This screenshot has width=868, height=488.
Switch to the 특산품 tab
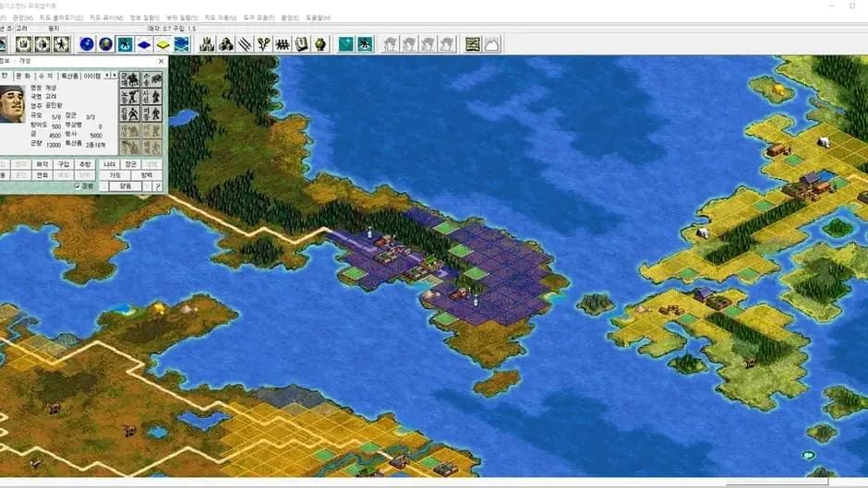point(70,76)
